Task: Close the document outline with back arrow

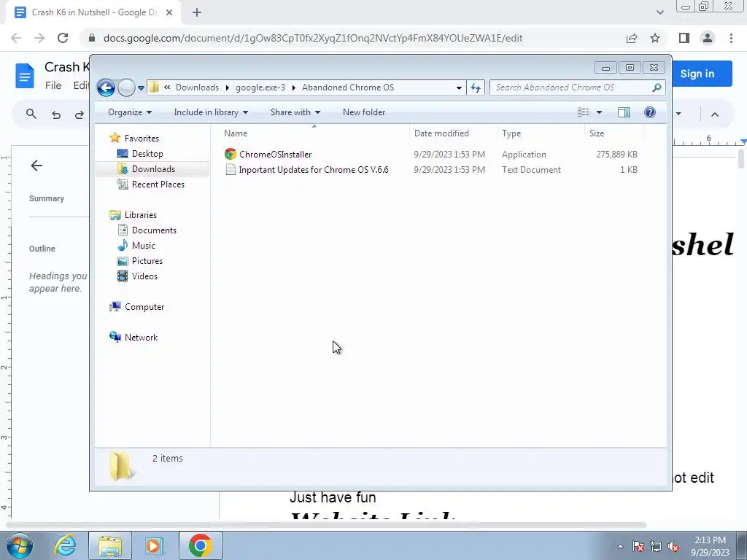Action: 36,166
